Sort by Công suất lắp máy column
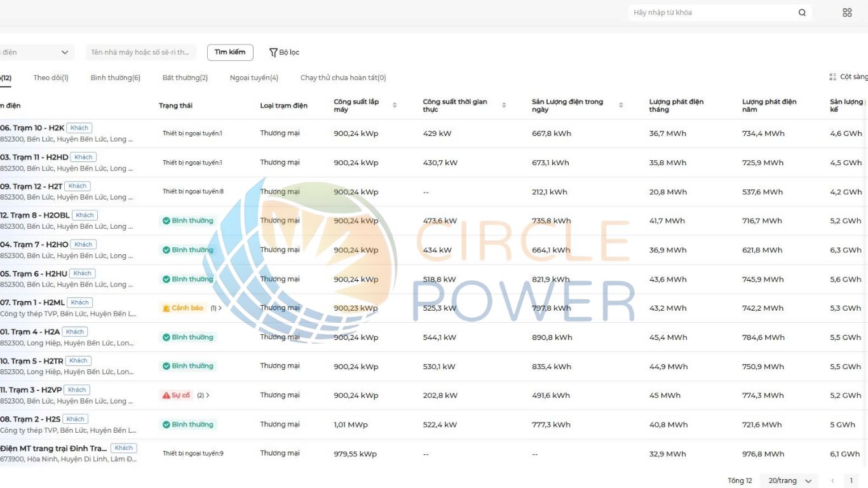This screenshot has width=868, height=488. tap(394, 105)
